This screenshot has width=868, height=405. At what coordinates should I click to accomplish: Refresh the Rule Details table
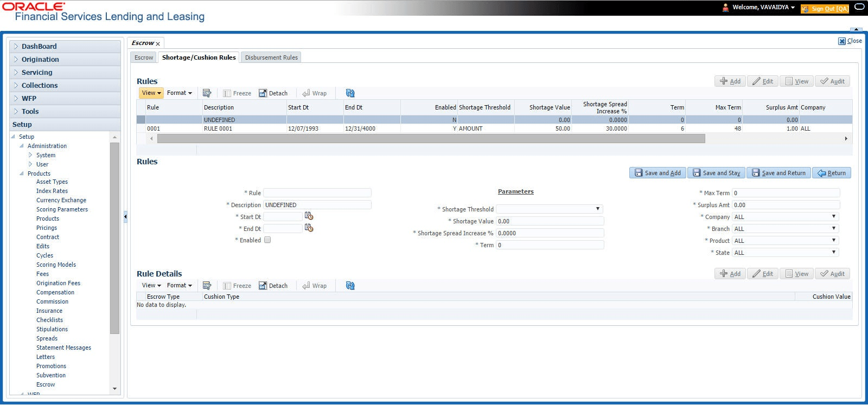tap(350, 286)
